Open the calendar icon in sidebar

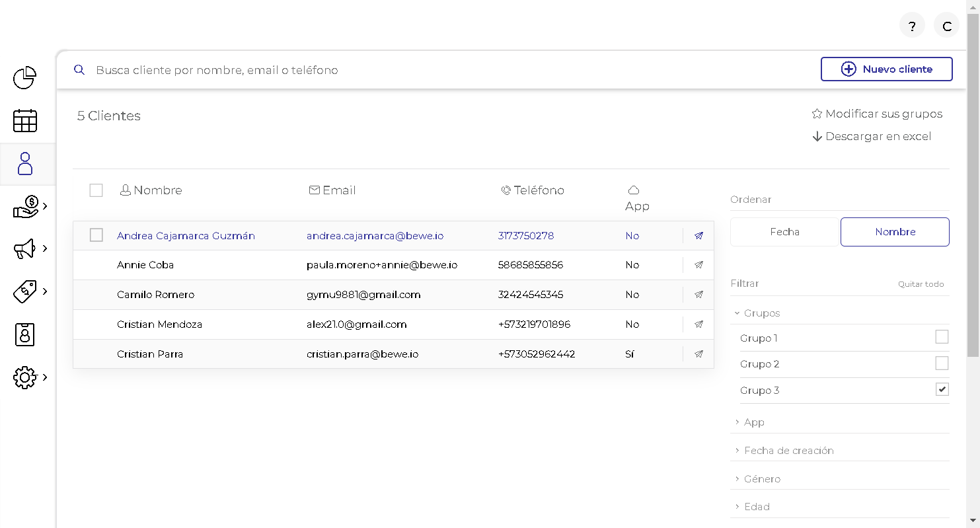(25, 121)
